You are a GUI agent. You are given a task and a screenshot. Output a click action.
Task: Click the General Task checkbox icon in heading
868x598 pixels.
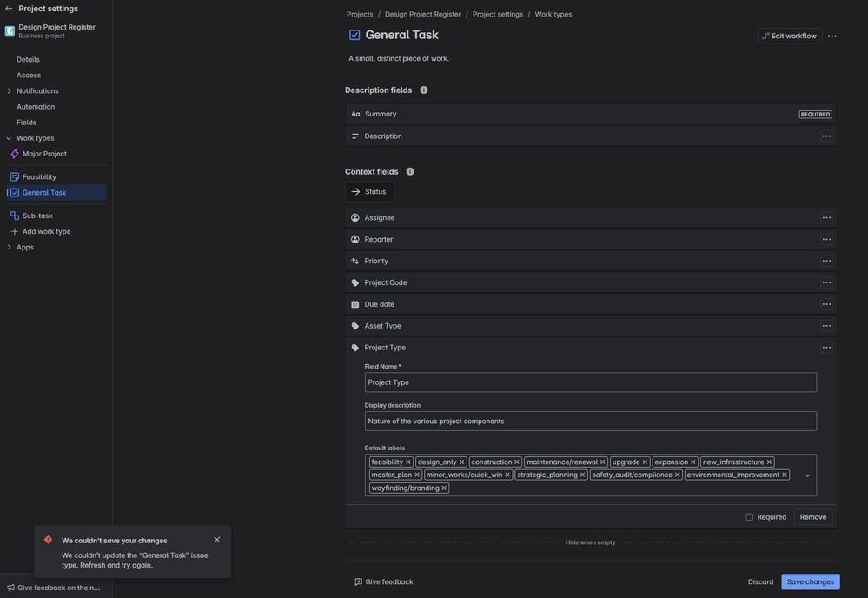(354, 35)
